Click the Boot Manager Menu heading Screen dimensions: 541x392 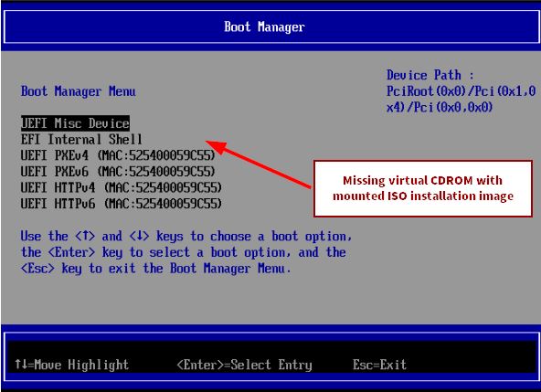point(79,91)
